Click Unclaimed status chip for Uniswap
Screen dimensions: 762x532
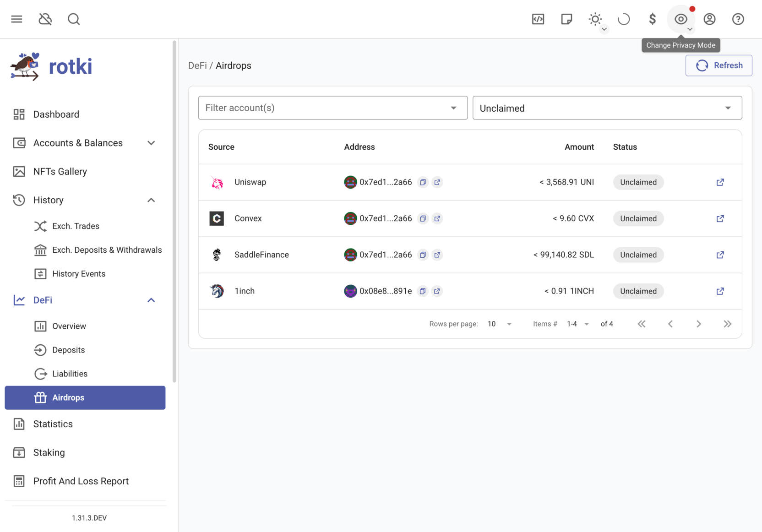638,182
